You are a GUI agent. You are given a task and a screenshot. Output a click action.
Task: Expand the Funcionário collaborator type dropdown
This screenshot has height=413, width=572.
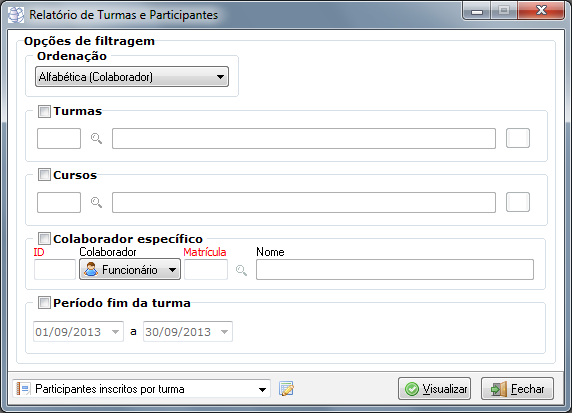point(130,269)
